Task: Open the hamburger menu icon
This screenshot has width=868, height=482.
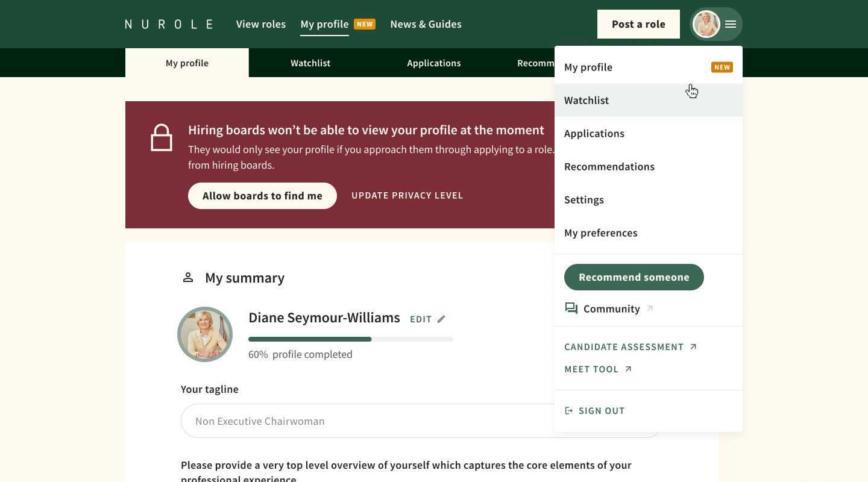Action: click(731, 24)
